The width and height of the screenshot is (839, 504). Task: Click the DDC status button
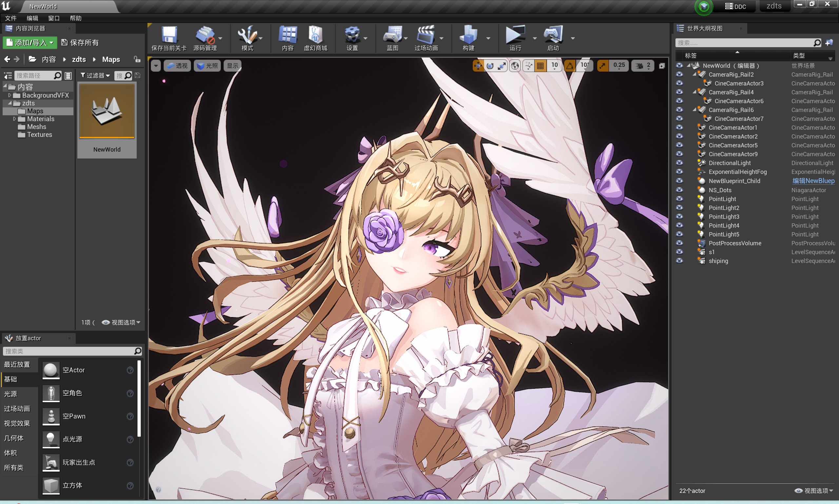pos(735,7)
